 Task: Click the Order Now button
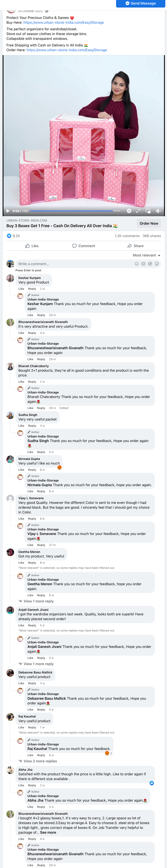pos(149,223)
